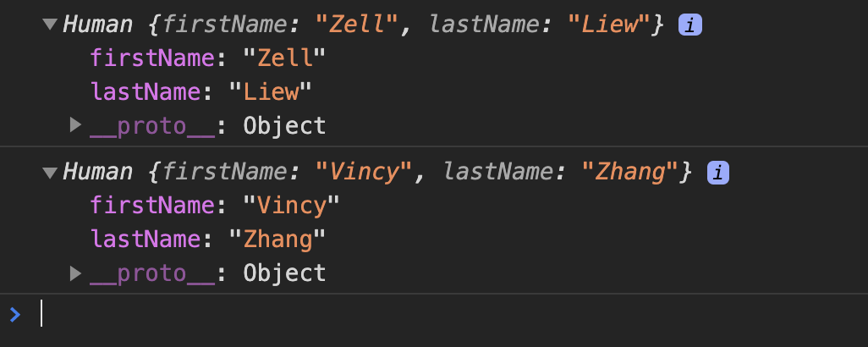Expand __proto__ under the Zell Liew object

(76, 126)
